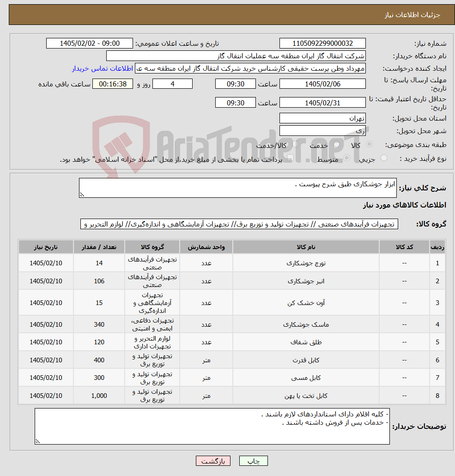Click the remaining days field showing 4
Viewport: 455px width, 476px height.
tap(172, 84)
